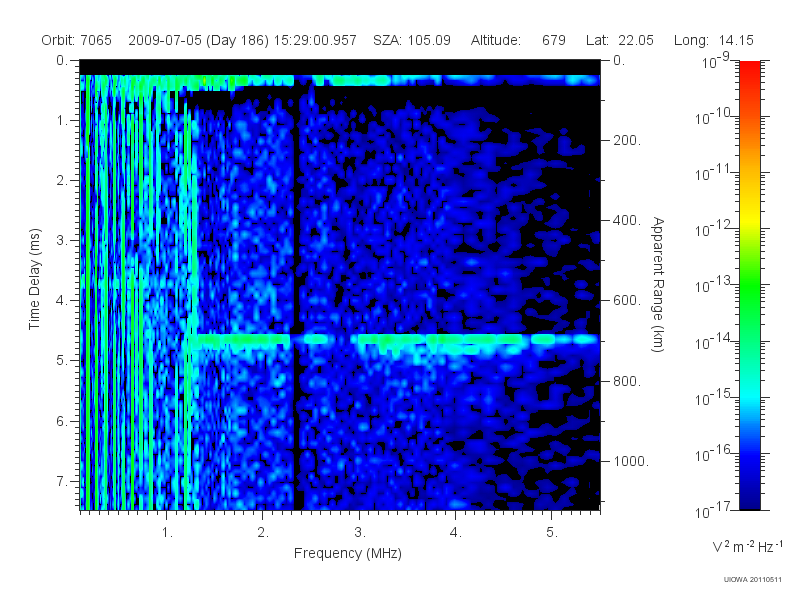Click the 'Altitude:' label in the header
Image resolution: width=800 pixels, height=600 pixels.
click(496, 40)
